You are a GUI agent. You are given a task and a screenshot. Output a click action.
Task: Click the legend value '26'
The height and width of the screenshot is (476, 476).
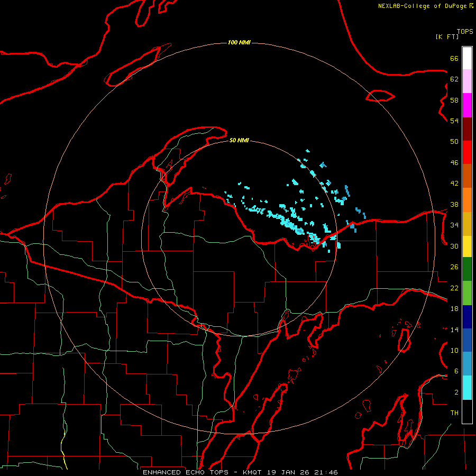click(454, 267)
